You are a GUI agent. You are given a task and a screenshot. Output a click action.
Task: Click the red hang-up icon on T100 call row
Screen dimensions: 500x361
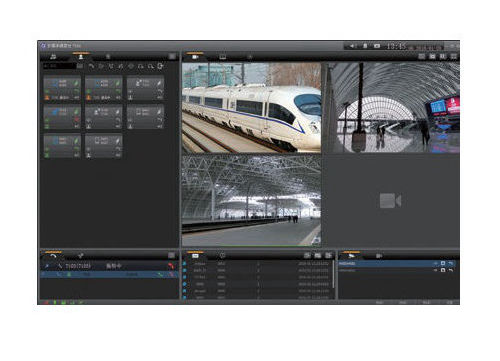pyautogui.click(x=171, y=266)
